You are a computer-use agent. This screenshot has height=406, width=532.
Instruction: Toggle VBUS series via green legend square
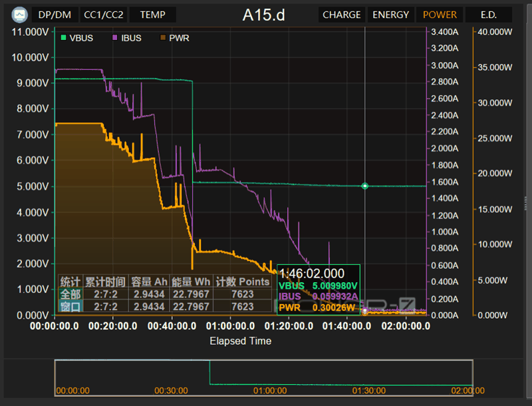64,38
